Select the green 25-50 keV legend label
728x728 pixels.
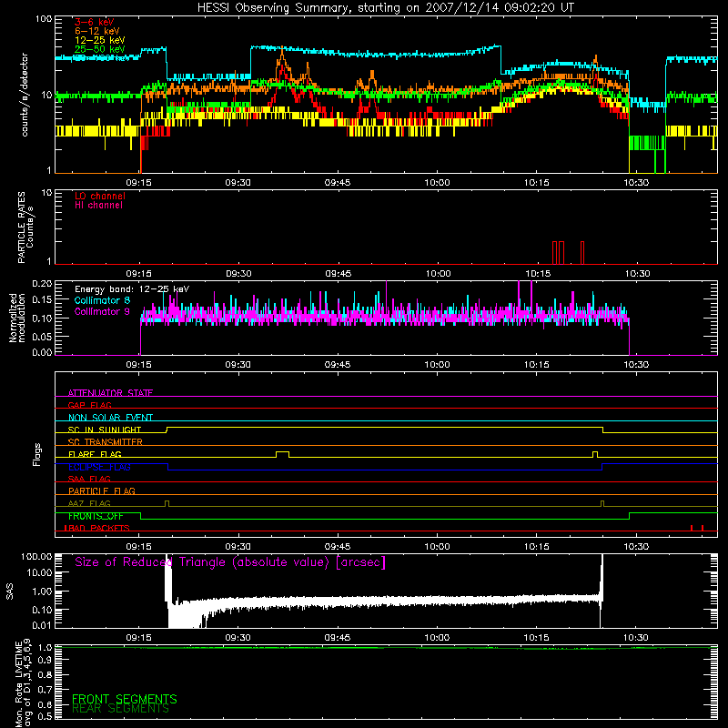[99, 49]
